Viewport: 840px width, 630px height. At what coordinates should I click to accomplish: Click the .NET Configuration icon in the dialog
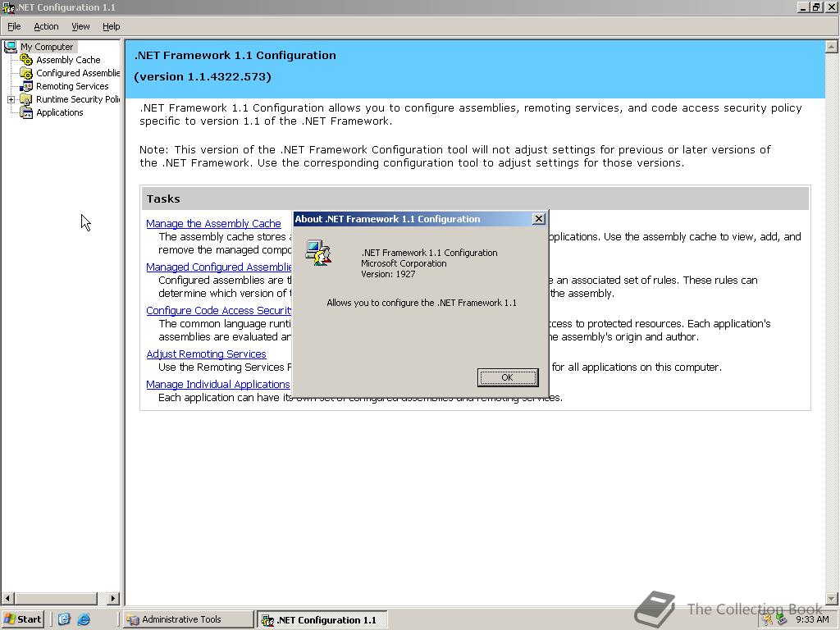click(x=319, y=253)
